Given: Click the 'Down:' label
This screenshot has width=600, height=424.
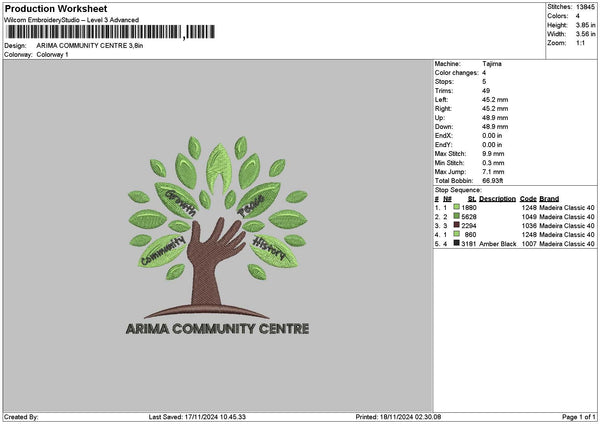Looking at the screenshot, I should 444,127.
